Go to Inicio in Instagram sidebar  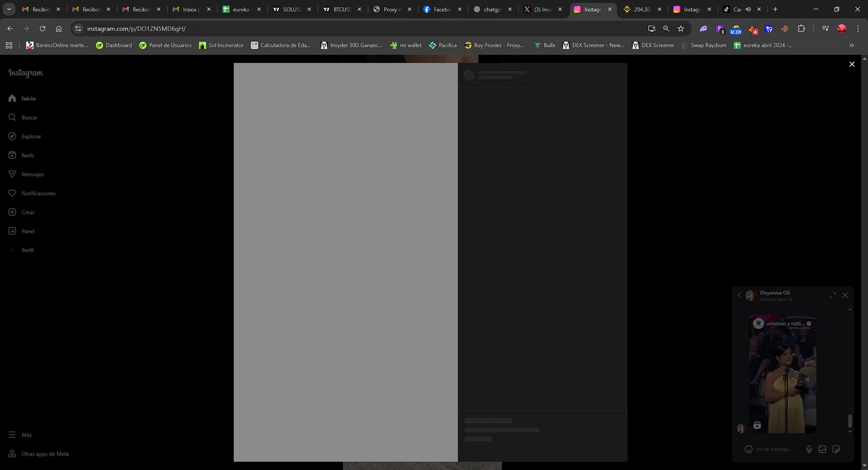[x=22, y=98]
